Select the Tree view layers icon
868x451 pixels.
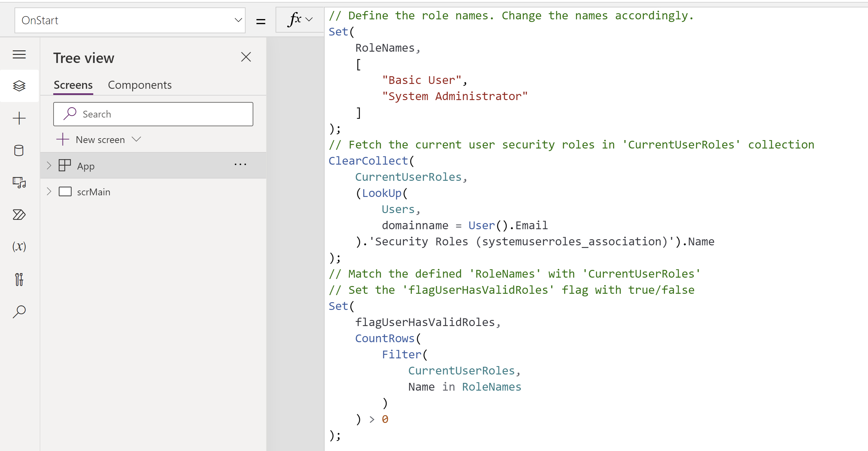pos(19,86)
